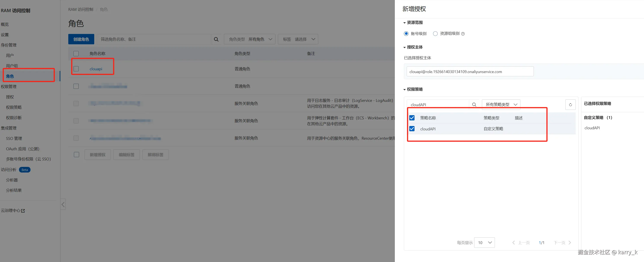Click the help icon beside 资源组级别
The image size is (644, 262).
[463, 34]
